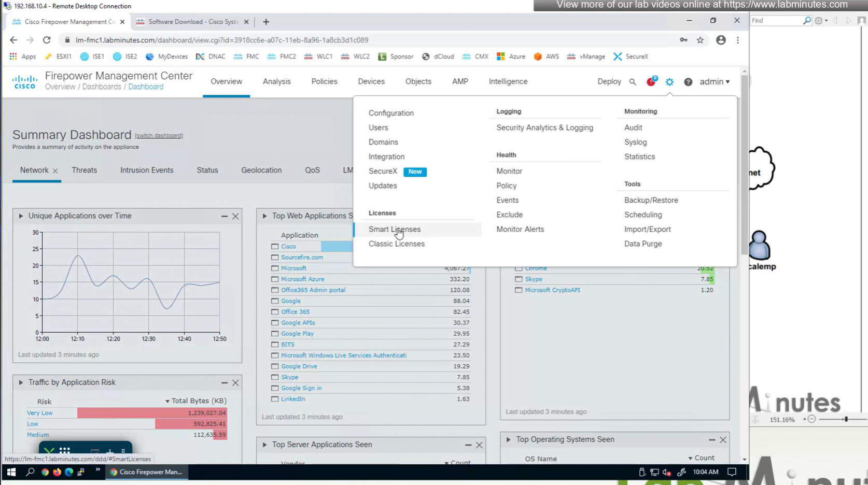This screenshot has height=485, width=868.
Task: Click the zoom slider in the right panel
Action: (x=846, y=419)
